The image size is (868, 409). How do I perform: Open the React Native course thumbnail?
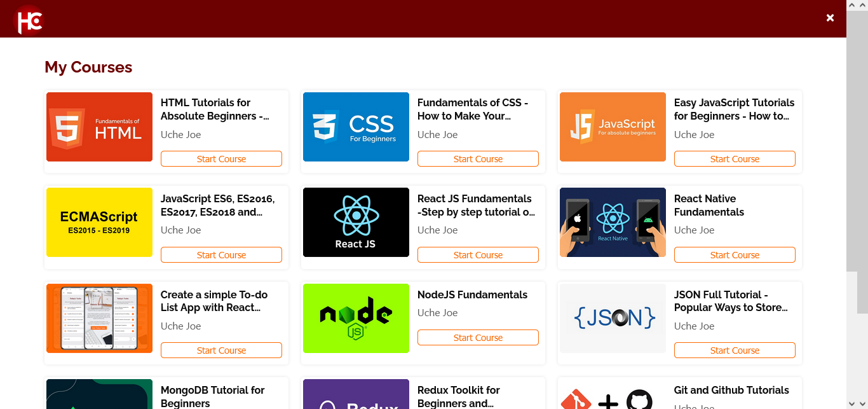613,222
